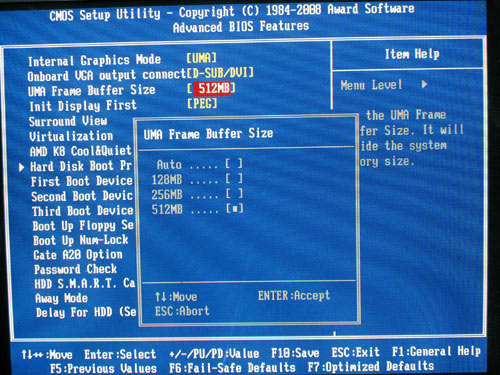Click the popup title UMA Frame Buffer Size
The image size is (500, 375).
click(x=208, y=134)
